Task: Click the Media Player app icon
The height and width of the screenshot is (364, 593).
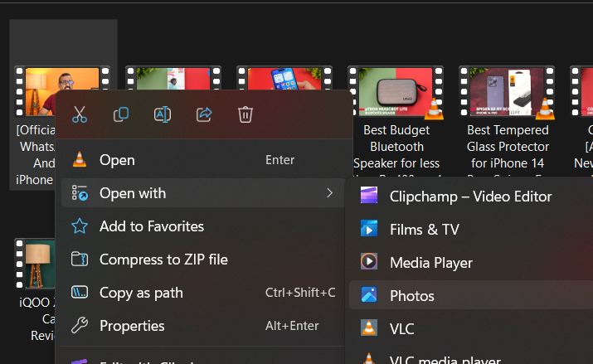Action: point(369,261)
